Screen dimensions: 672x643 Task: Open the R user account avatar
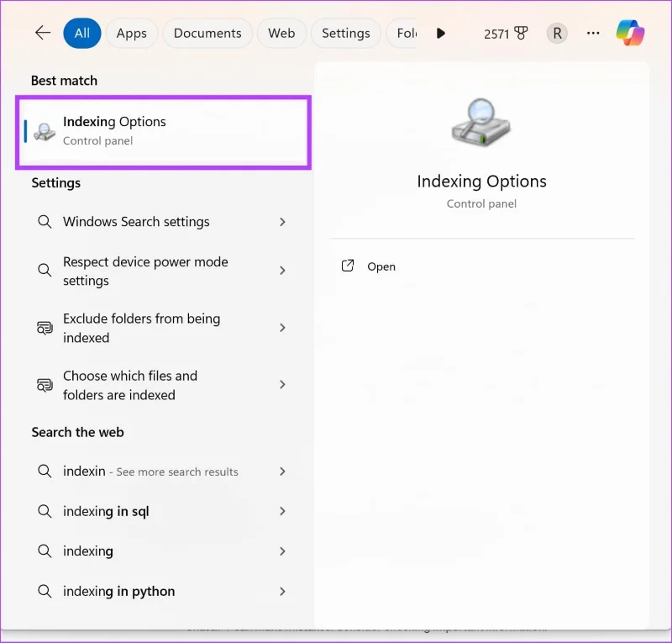pyautogui.click(x=557, y=33)
